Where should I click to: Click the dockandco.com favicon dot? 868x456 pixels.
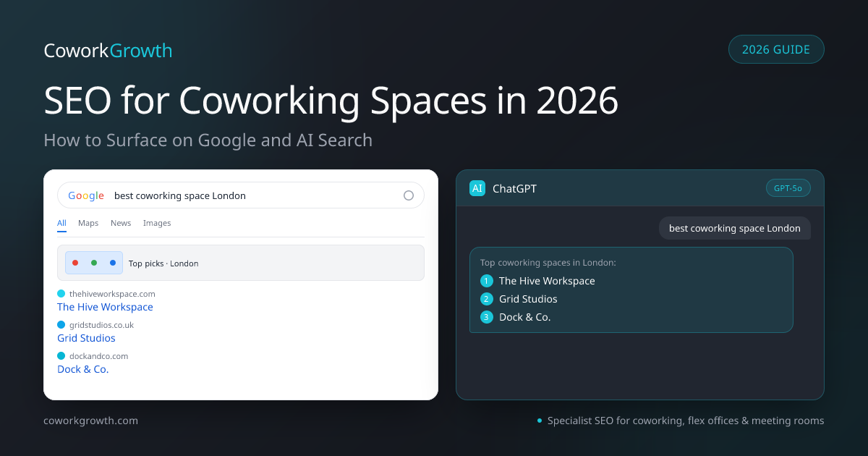(x=61, y=356)
